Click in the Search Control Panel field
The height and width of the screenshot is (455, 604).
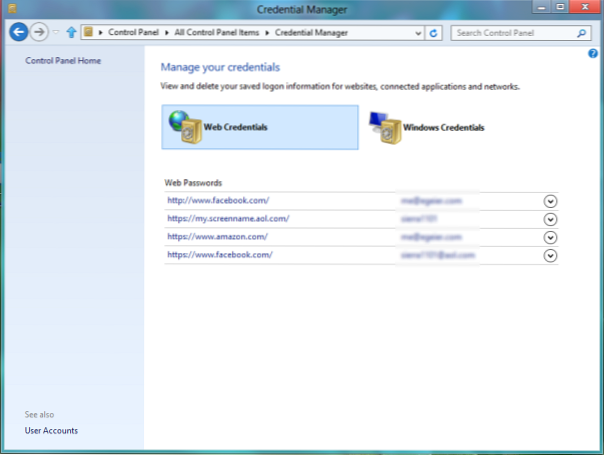click(x=510, y=33)
